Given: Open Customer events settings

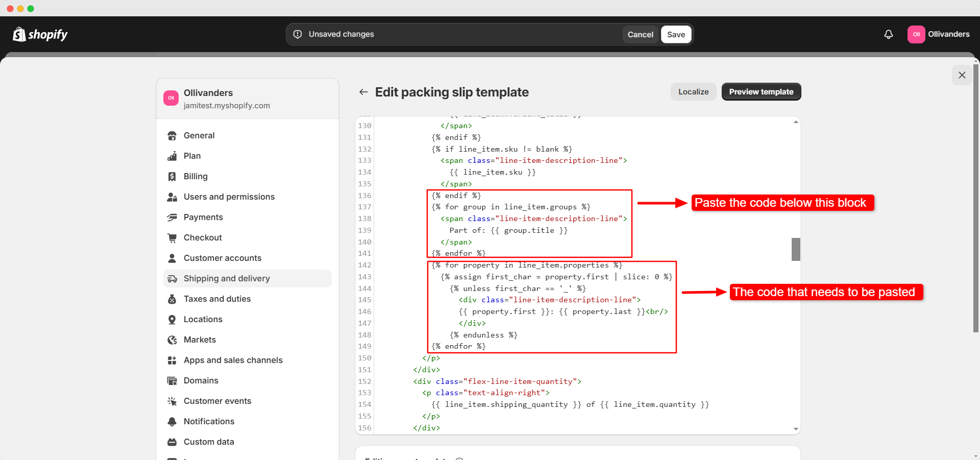Looking at the screenshot, I should [x=248, y=401].
